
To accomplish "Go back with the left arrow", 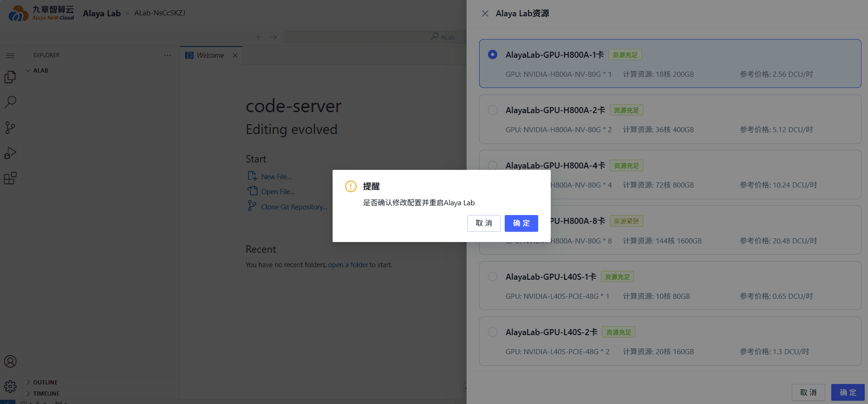I will click(x=260, y=37).
